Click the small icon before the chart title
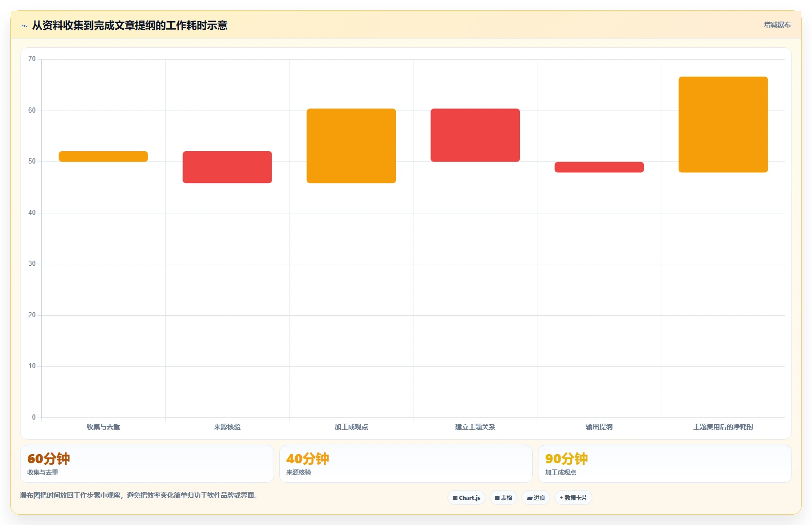 tap(24, 26)
